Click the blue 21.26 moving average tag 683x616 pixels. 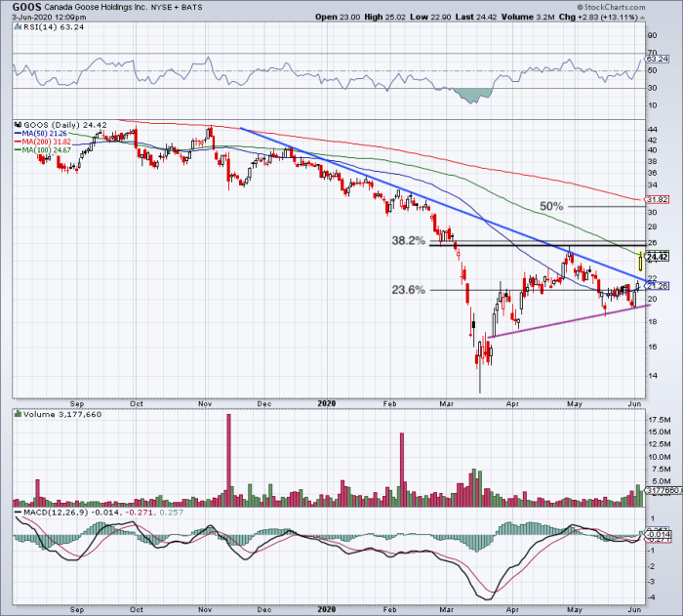click(x=657, y=286)
